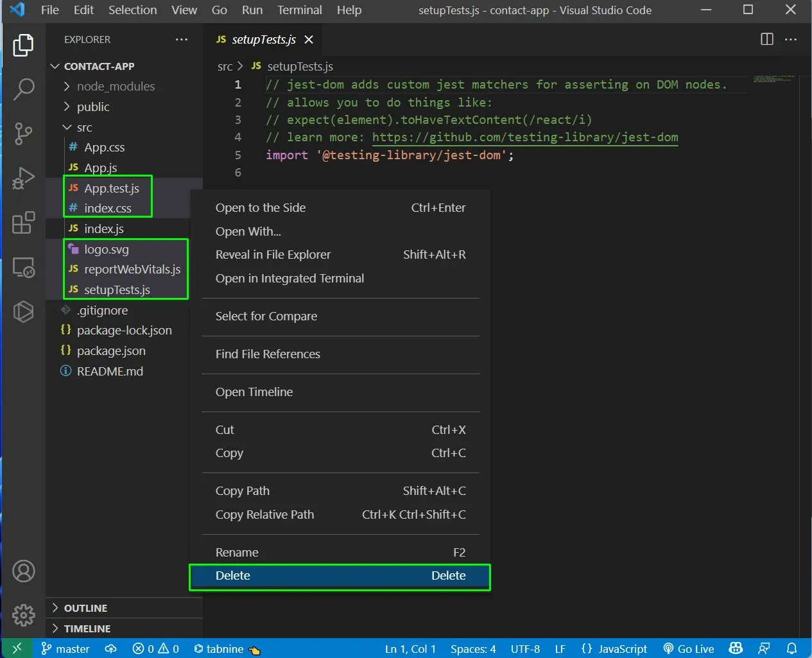This screenshot has height=658, width=812.
Task: Open the Terminal menu in menu bar
Action: point(299,10)
